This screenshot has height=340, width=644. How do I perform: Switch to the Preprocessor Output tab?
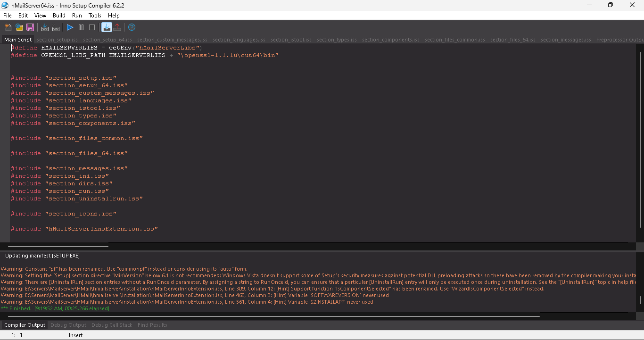(619, 40)
